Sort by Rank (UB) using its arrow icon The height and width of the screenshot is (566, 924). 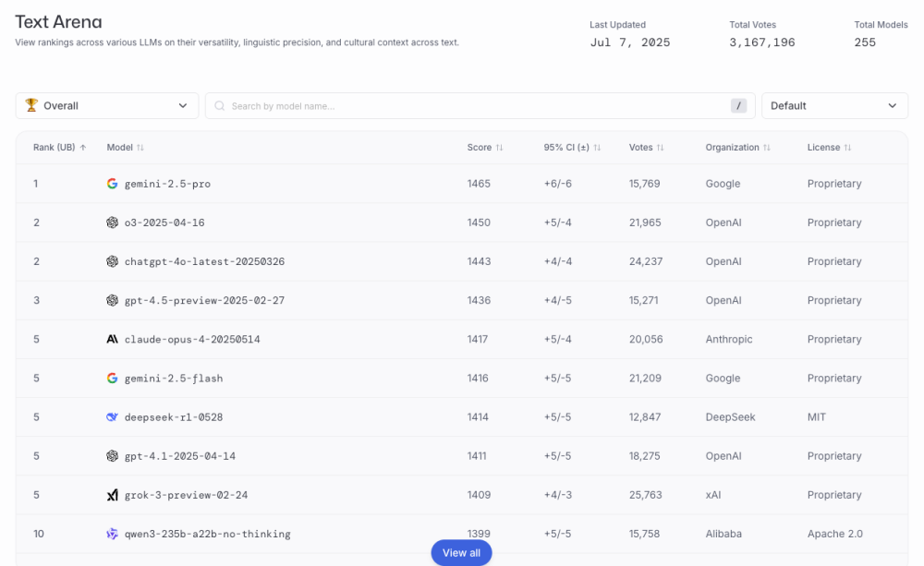(x=83, y=147)
